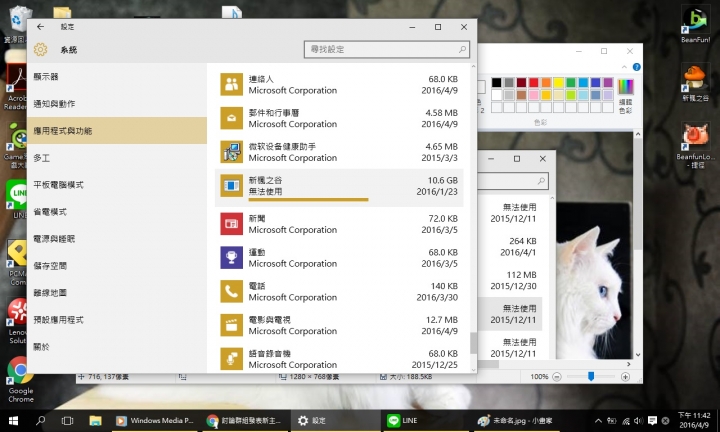Pick yellow color swatch in Paint
This screenshot has height=432, width=720.
(x=558, y=83)
